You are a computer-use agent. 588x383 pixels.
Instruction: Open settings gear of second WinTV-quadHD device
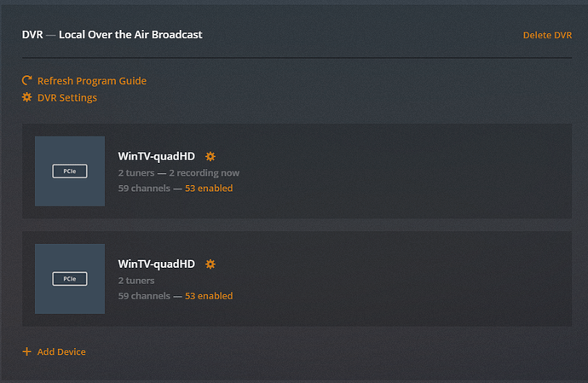coord(210,264)
